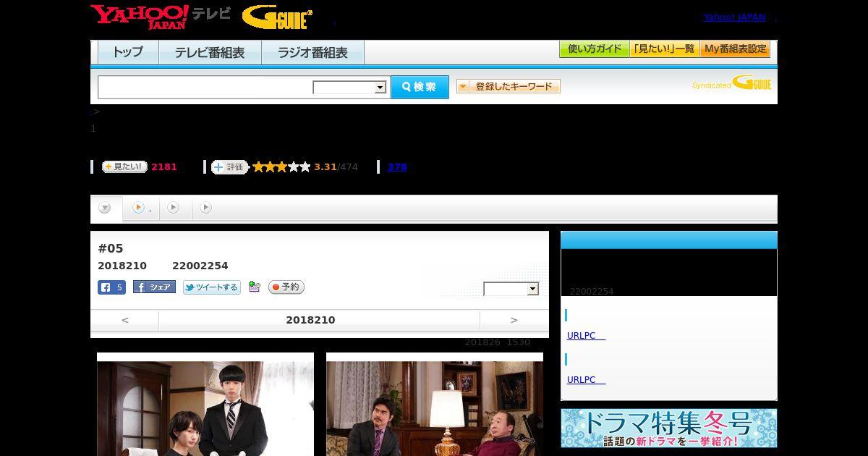This screenshot has width=868, height=456.
Task: Switch to the トップ tab
Action: click(x=128, y=53)
